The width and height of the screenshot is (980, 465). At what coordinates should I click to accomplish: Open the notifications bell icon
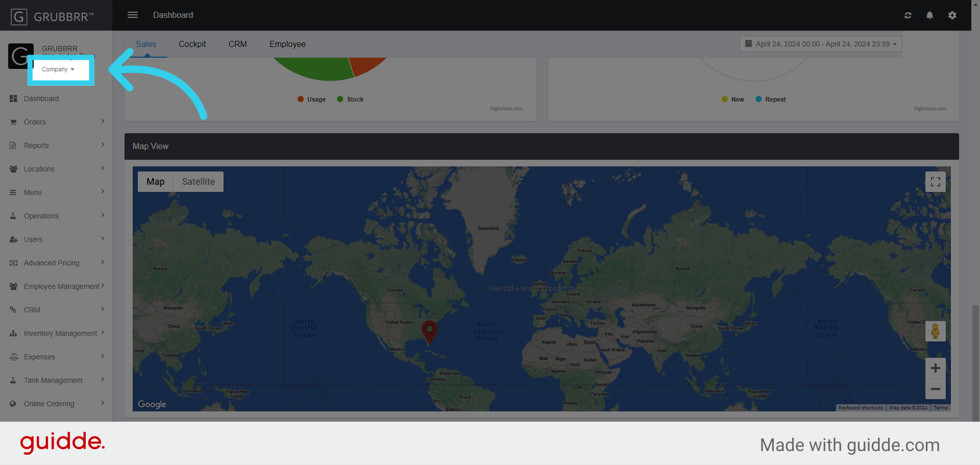pos(929,15)
